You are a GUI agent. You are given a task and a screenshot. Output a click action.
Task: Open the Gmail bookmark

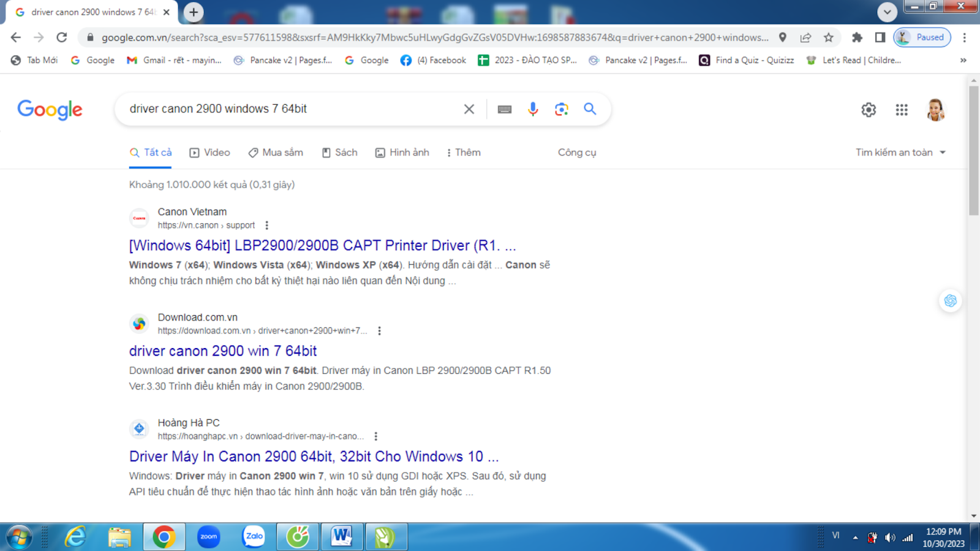[174, 60]
